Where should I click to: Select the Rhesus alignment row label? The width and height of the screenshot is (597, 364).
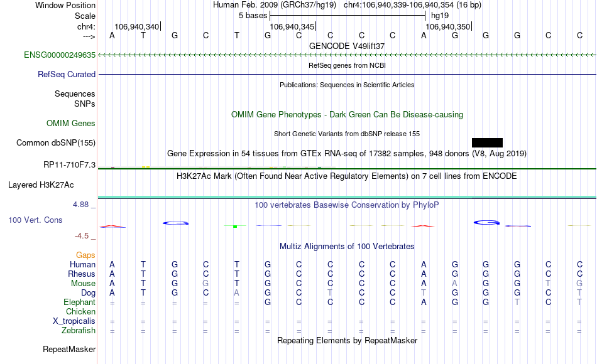82,274
